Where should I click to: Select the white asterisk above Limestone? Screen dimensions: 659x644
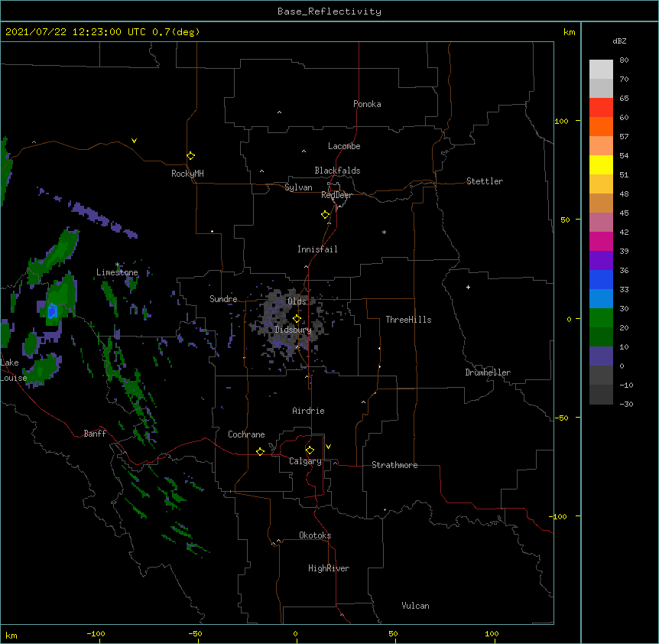117,265
